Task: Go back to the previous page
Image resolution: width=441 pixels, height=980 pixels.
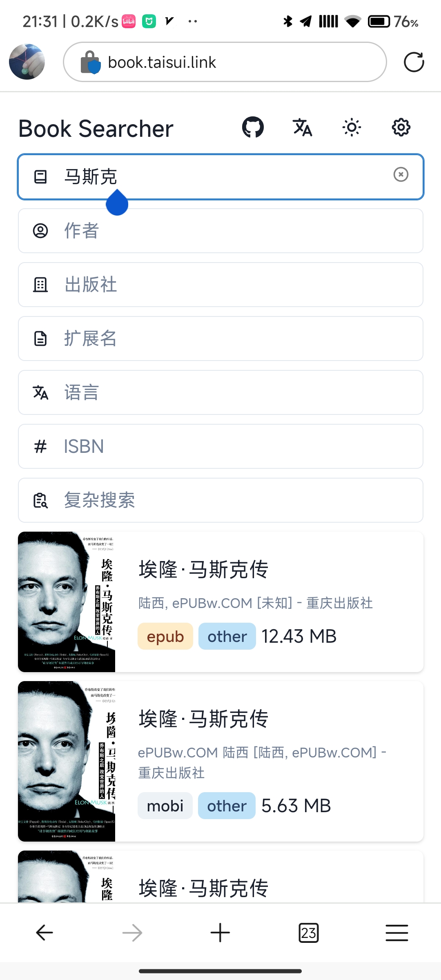Action: [x=44, y=933]
